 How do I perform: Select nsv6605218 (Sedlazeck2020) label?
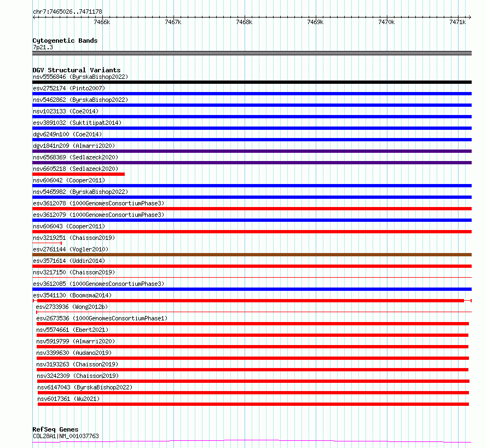click(76, 169)
